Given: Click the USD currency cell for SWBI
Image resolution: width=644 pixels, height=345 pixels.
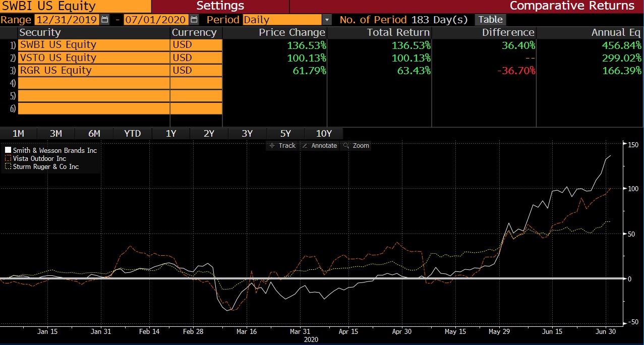Looking at the screenshot, I should (x=196, y=44).
